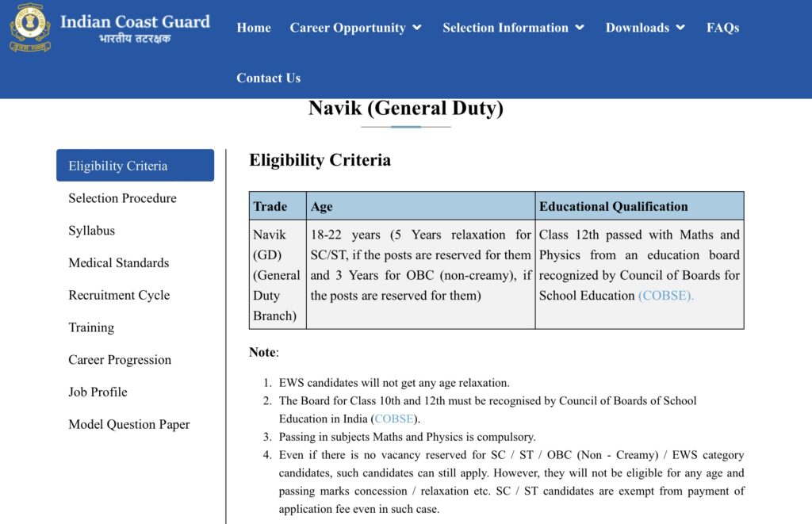View the Medical Standards section
812x524 pixels.
[119, 262]
